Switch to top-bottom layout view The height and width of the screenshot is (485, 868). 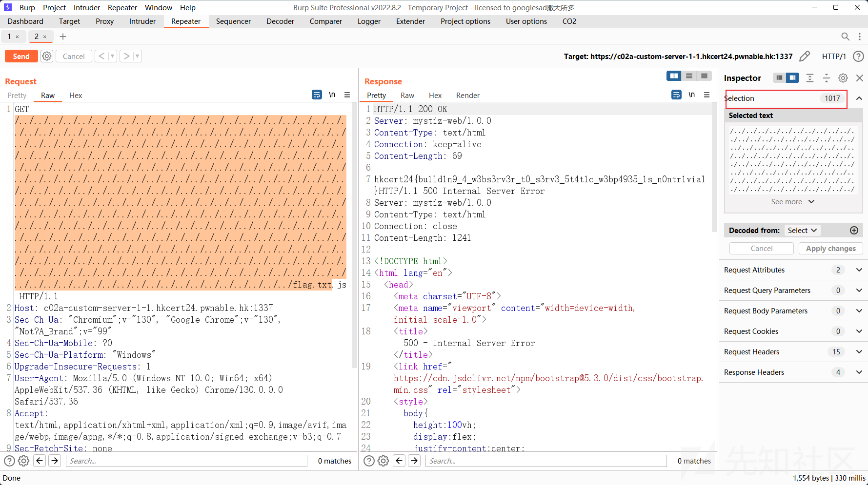click(689, 76)
